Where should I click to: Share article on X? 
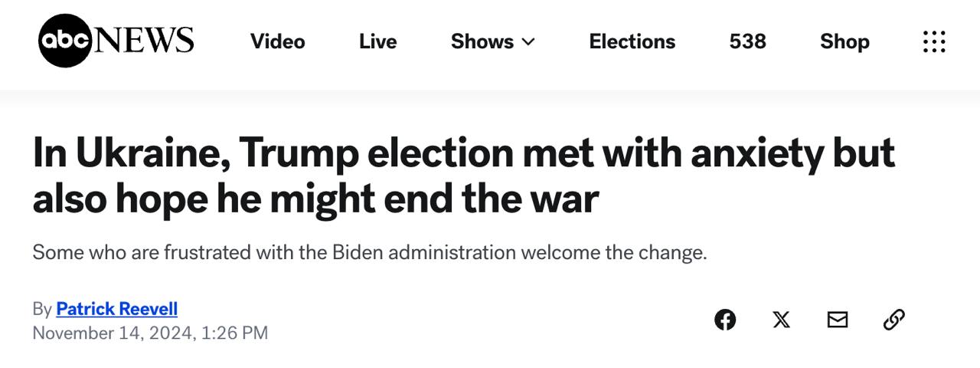(x=781, y=320)
